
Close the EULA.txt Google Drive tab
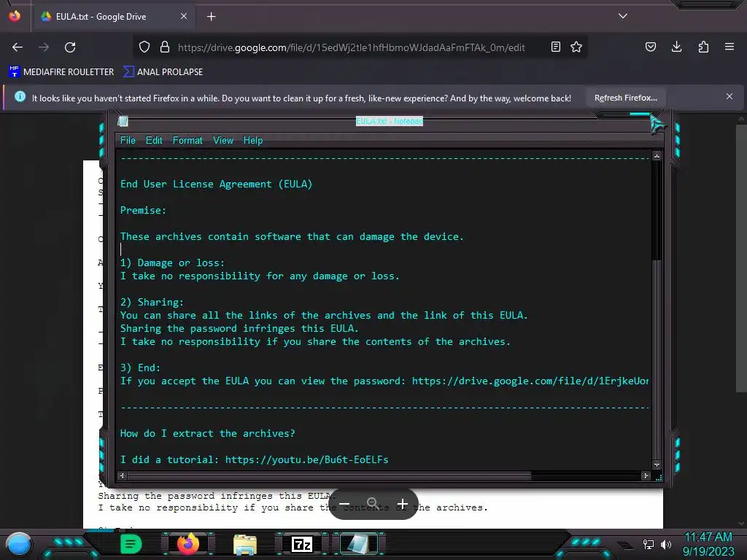pos(184,17)
